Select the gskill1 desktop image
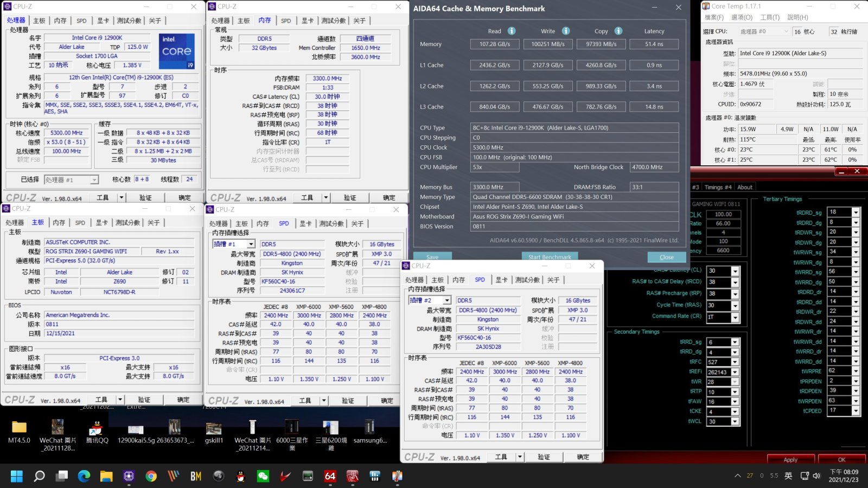 click(x=214, y=432)
